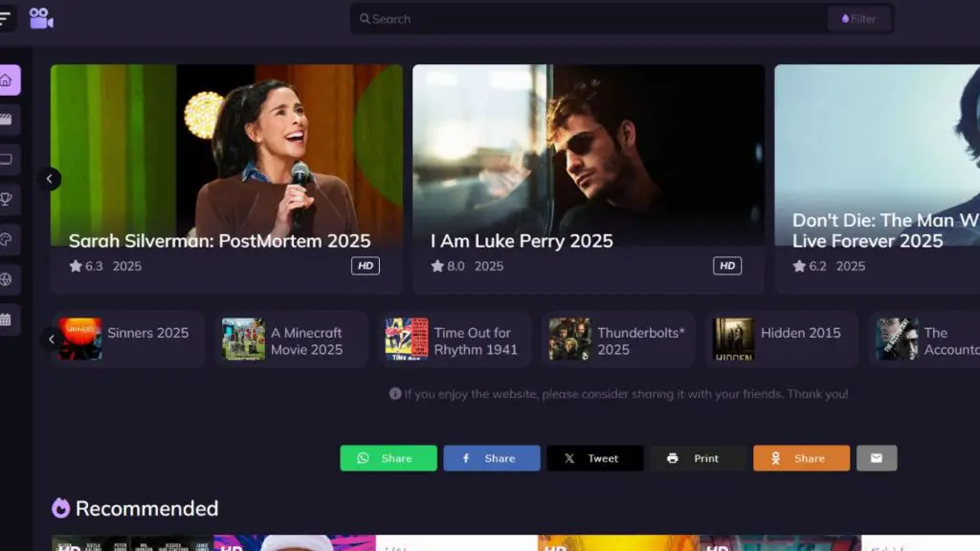Open the Movies clapperboard sidebar icon

point(8,120)
